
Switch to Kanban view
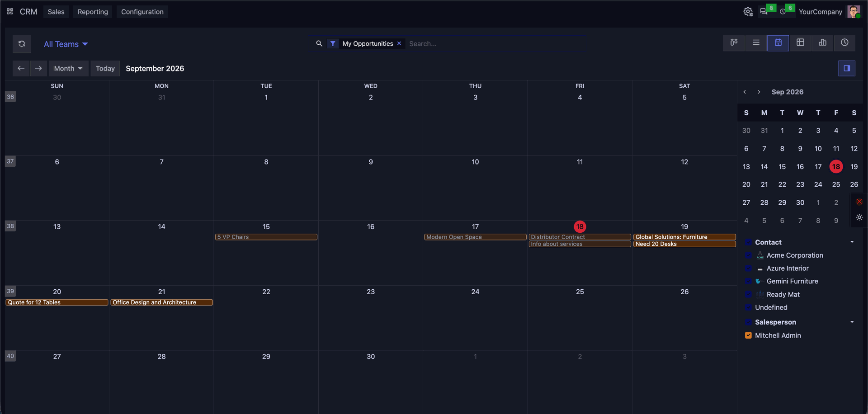click(x=734, y=42)
